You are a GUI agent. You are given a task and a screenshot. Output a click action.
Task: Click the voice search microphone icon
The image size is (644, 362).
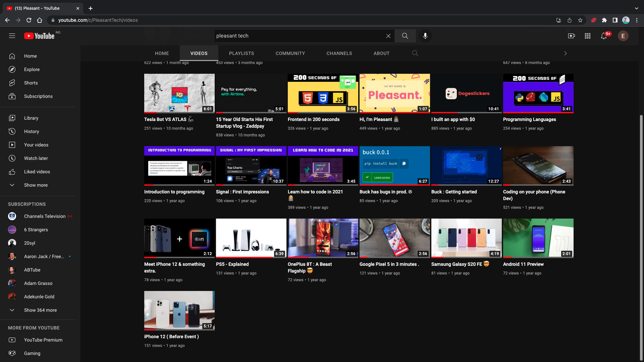425,36
